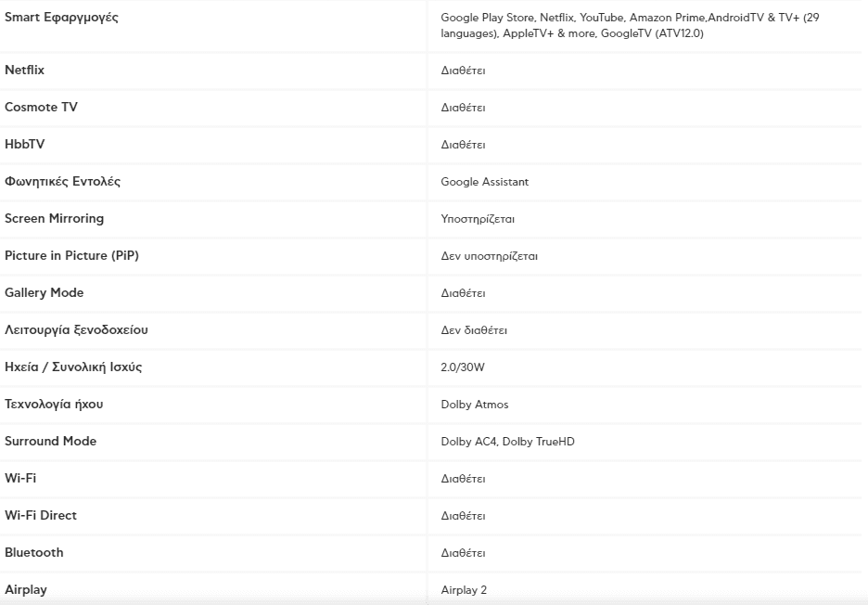Select the Wi-Fi Direct label
This screenshot has width=868, height=605.
pyautogui.click(x=41, y=515)
